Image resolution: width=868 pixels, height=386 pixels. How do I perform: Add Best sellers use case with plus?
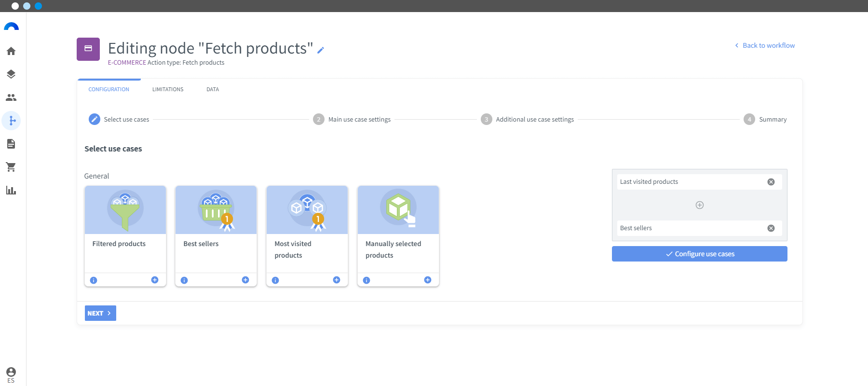245,280
